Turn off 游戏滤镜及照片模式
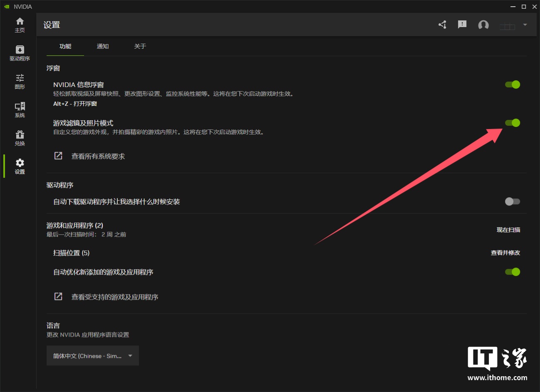540x392 pixels. click(513, 123)
